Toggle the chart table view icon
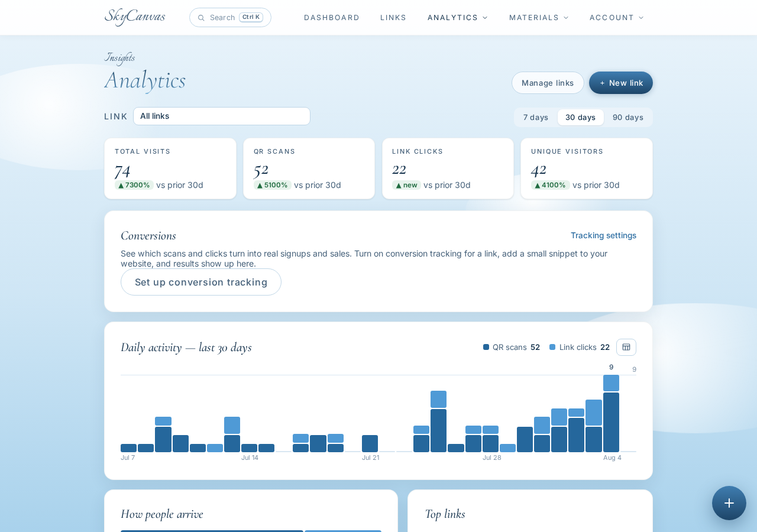 [626, 347]
